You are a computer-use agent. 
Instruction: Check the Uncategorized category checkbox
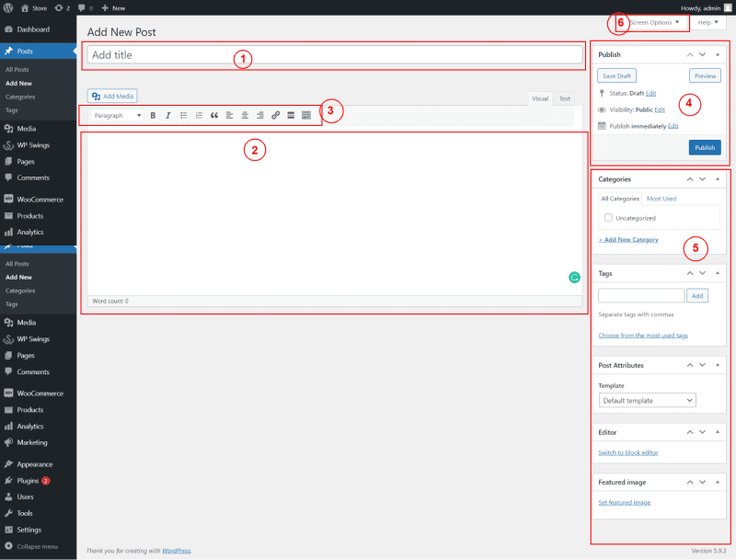607,218
